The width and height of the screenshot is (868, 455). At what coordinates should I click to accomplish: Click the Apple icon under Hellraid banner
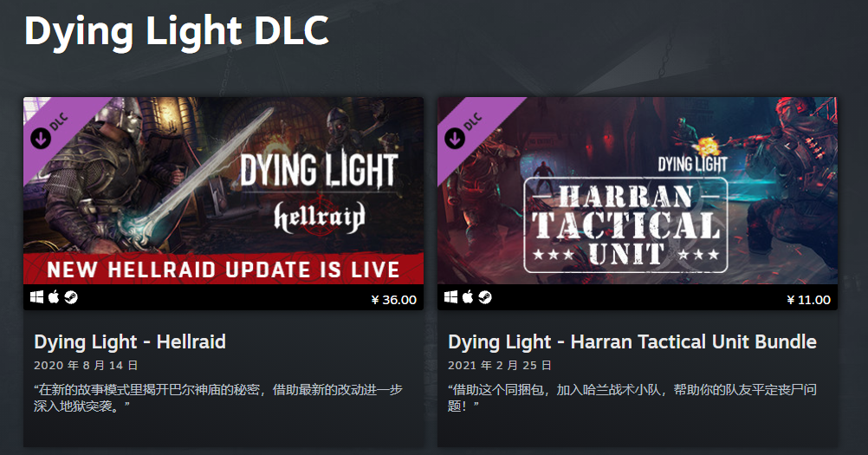(x=54, y=297)
